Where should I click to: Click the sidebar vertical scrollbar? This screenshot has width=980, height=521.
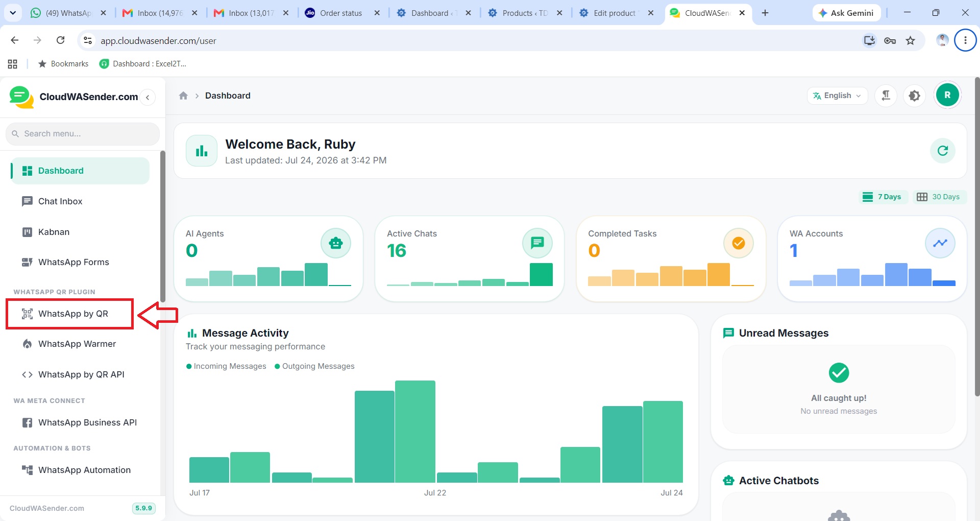coord(163,226)
